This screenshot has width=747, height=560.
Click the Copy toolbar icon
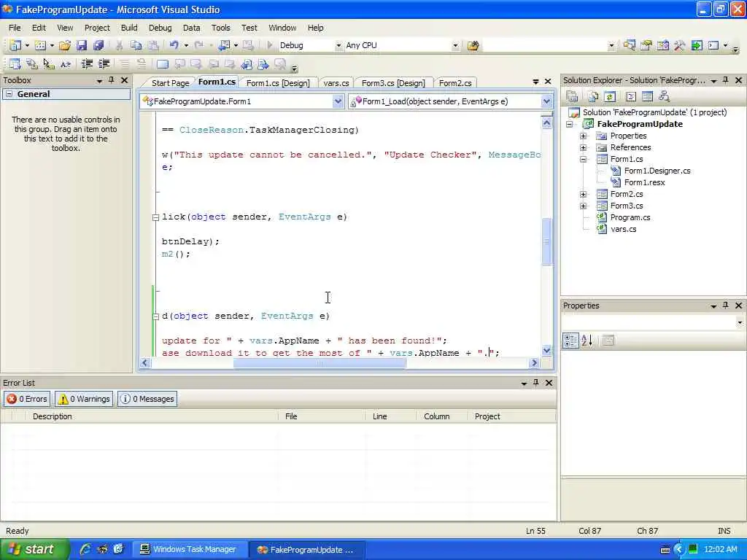(x=136, y=45)
